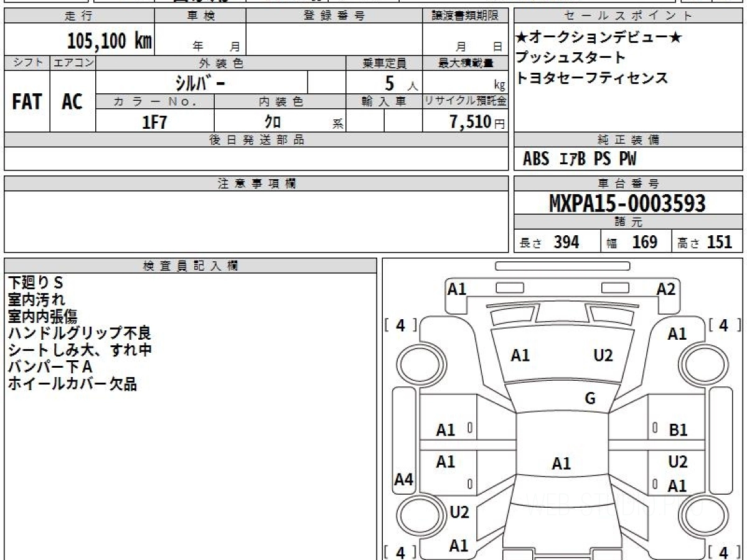Click inspector note 室内汚れ
This screenshot has width=747, height=560.
(x=37, y=299)
